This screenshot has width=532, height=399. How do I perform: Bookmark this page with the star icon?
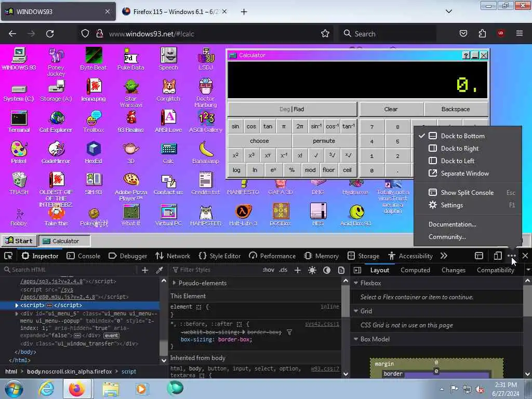325,34
